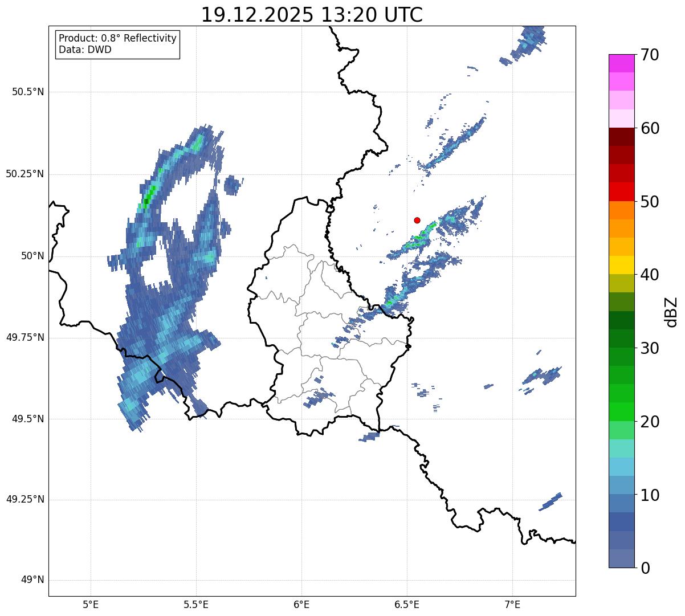Click the latitude label "50°N"

(x=32, y=256)
